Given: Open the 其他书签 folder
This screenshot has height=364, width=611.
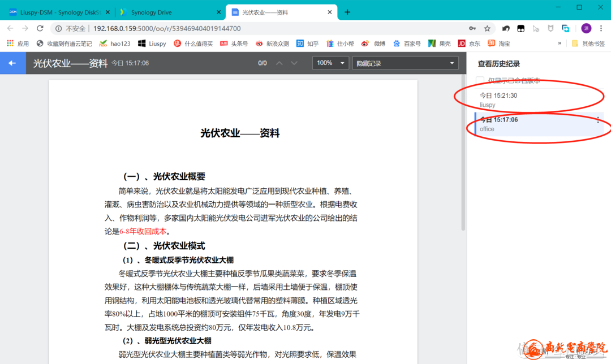Looking at the screenshot, I should coord(588,44).
